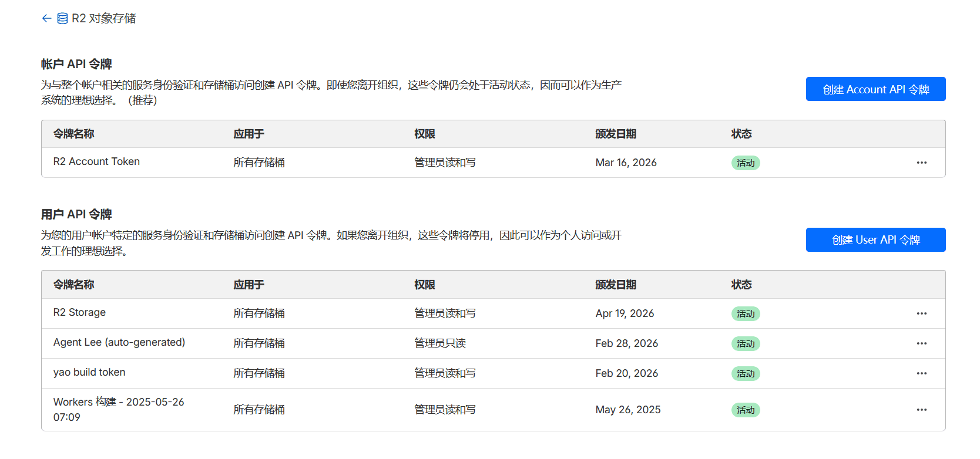The width and height of the screenshot is (980, 459).
Task: Click Mar 16, 2026 issue date
Action: point(626,163)
